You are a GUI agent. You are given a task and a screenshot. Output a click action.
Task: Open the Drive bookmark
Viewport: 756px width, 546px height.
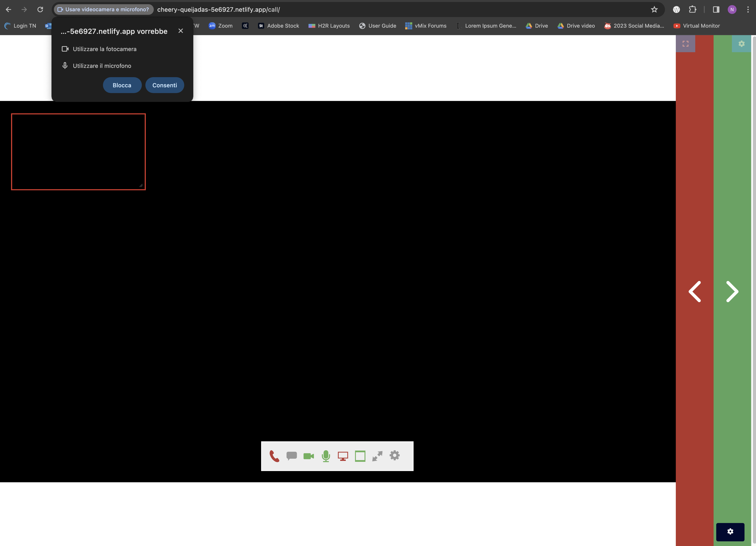click(x=537, y=26)
